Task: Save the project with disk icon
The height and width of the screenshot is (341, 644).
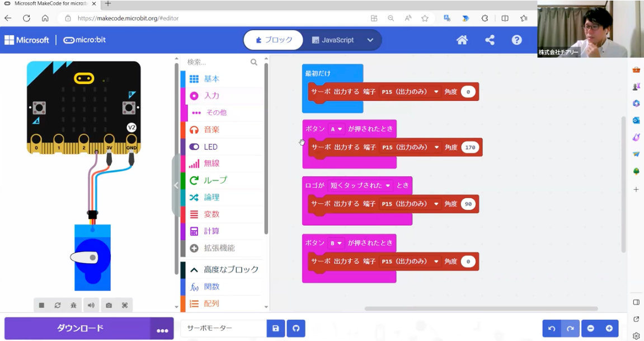Action: pos(276,328)
